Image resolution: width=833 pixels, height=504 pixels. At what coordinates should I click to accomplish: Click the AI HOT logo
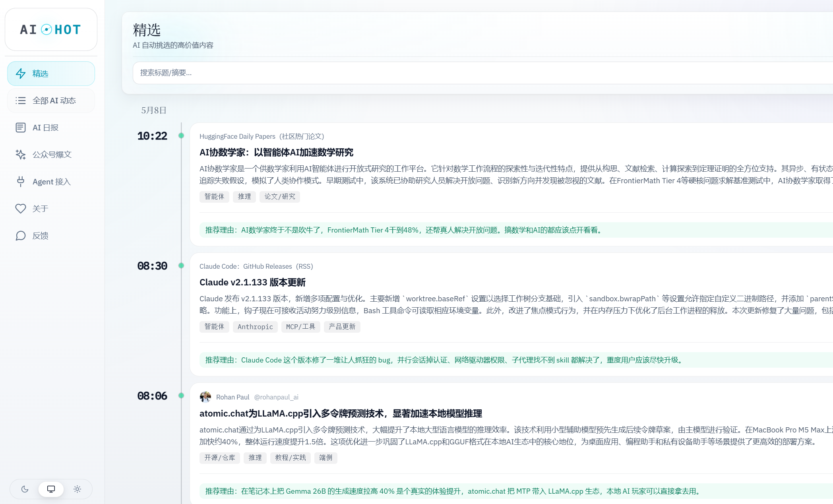[51, 29]
